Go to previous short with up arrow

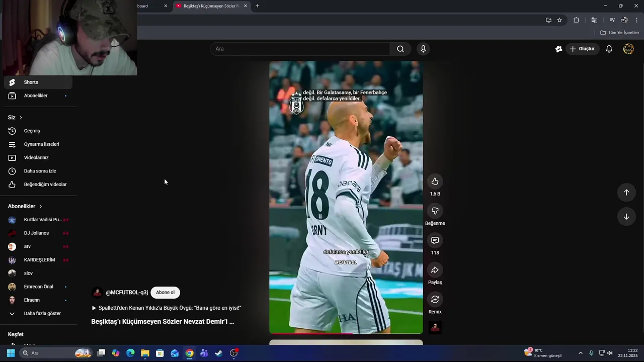(x=626, y=192)
